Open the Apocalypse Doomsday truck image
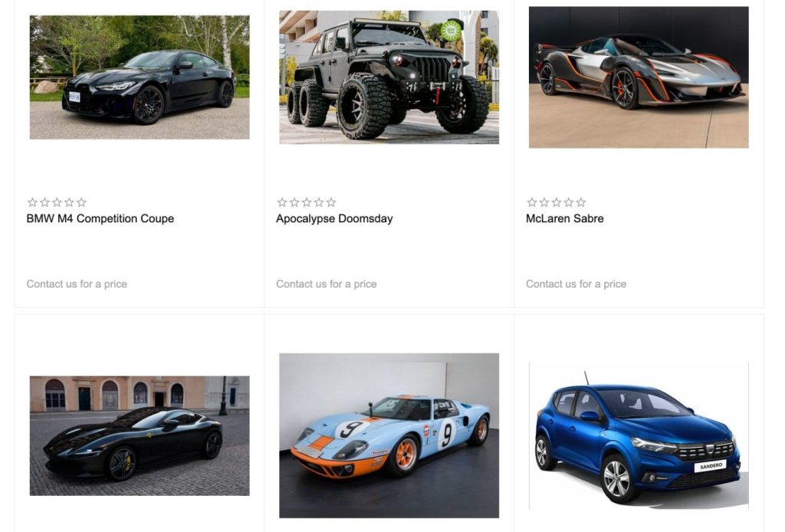This screenshot has width=785, height=532. [389, 77]
